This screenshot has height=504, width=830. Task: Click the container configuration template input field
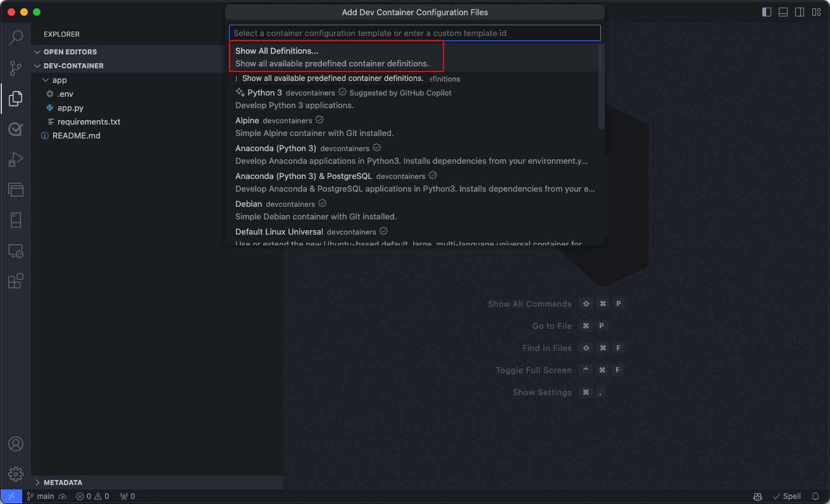[414, 33]
